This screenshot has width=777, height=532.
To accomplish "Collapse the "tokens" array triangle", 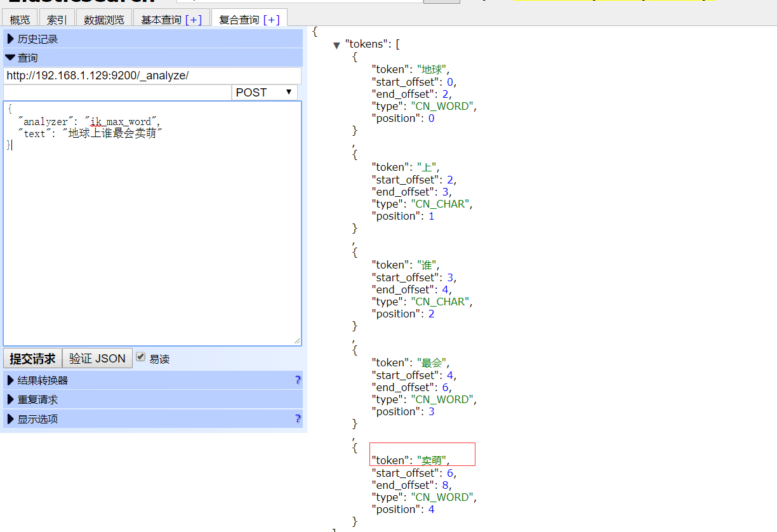I will (x=336, y=45).
